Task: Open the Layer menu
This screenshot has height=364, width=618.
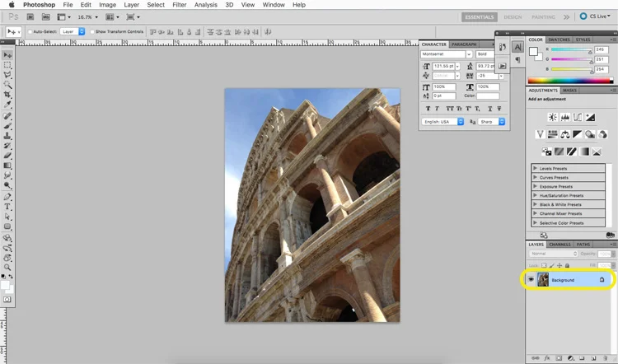Action: (x=131, y=5)
